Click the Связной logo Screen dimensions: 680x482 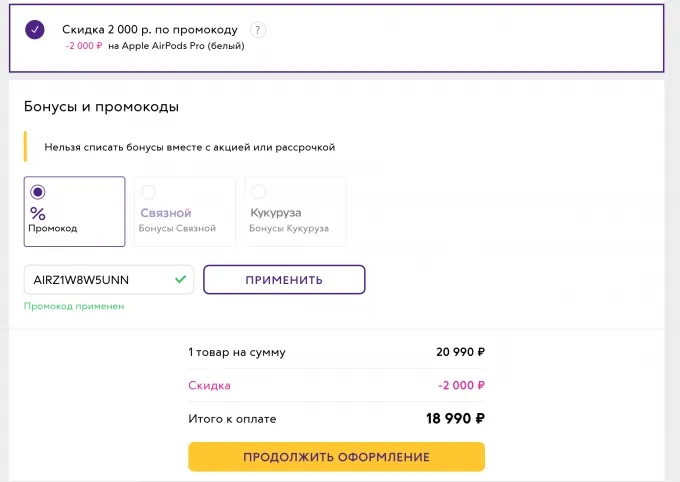[x=165, y=213]
